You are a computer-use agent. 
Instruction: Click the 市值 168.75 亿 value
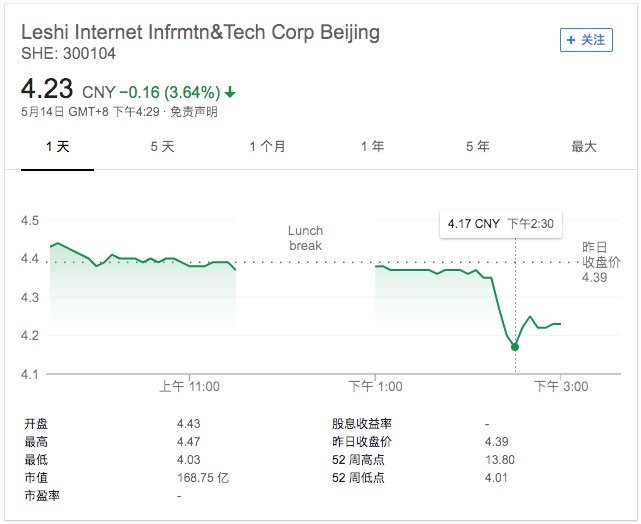[x=203, y=478]
